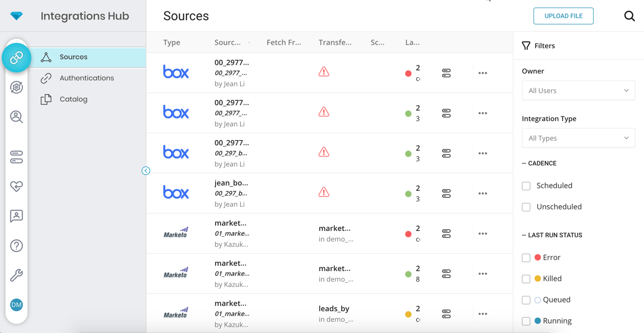
Task: Open the gear settings icon in sidebar
Action: click(16, 87)
